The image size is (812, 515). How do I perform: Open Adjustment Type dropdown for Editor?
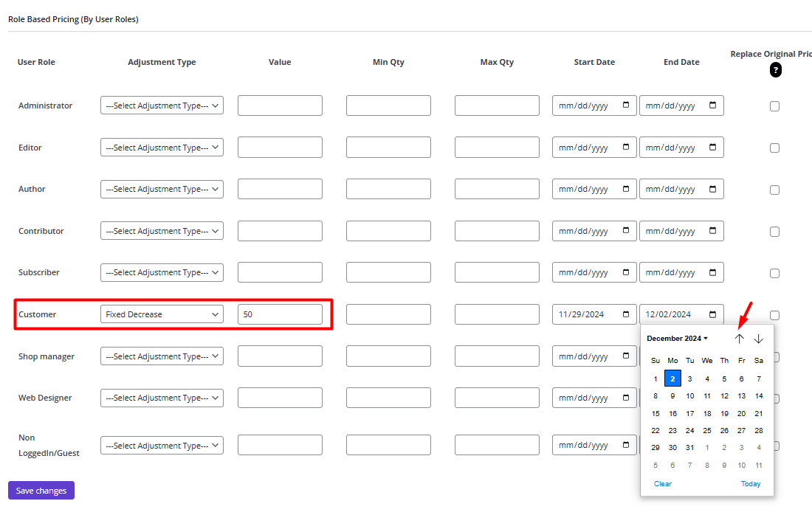(x=162, y=148)
